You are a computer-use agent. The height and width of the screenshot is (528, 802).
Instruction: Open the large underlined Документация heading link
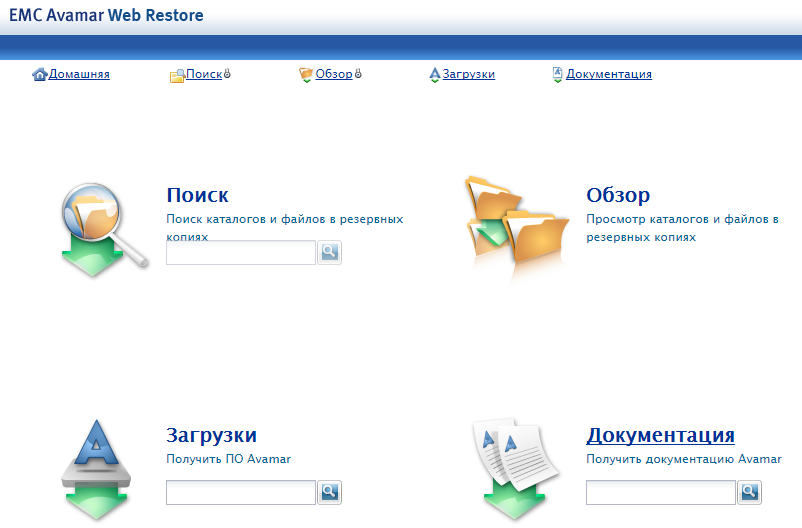click(660, 435)
